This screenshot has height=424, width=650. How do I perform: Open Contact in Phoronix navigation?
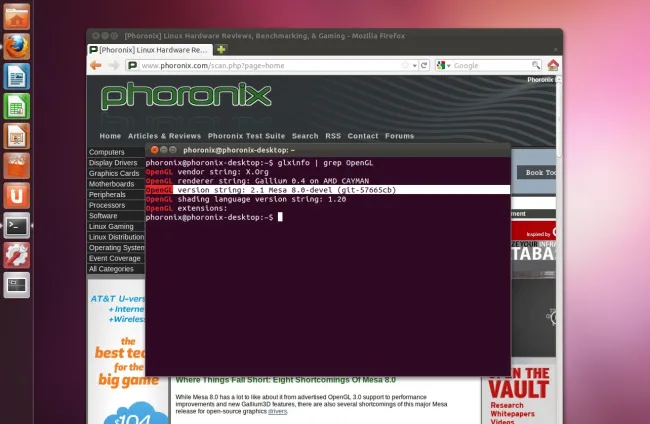[363, 136]
